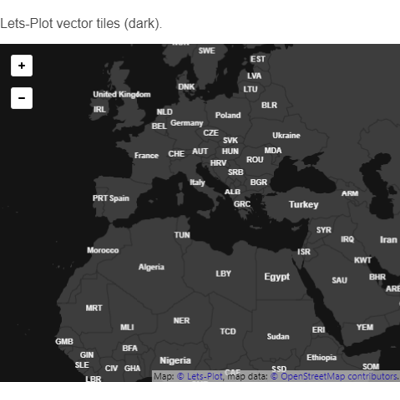Click the Turkey label on the map
Viewport: 400px width, 400px height.
pos(304,204)
